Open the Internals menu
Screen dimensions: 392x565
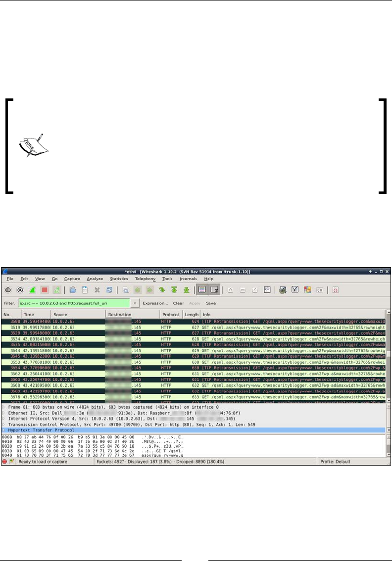(188, 279)
